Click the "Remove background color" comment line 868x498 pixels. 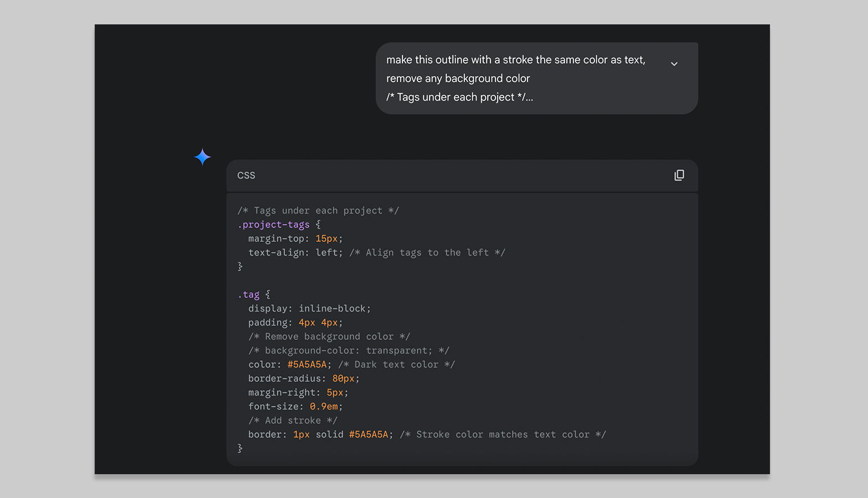pos(329,337)
